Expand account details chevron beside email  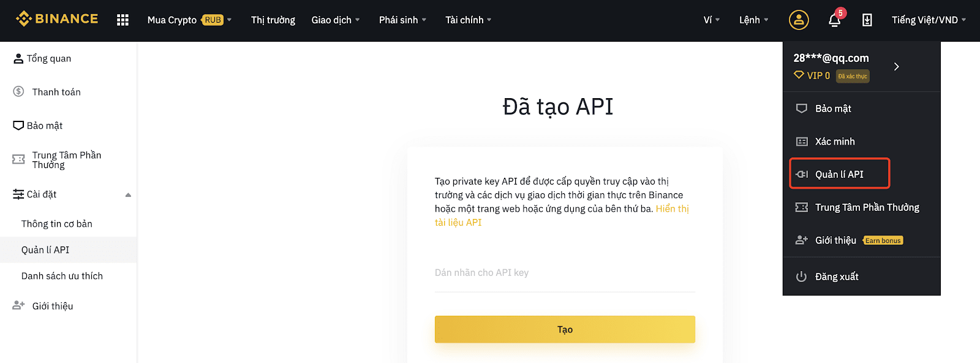[897, 66]
